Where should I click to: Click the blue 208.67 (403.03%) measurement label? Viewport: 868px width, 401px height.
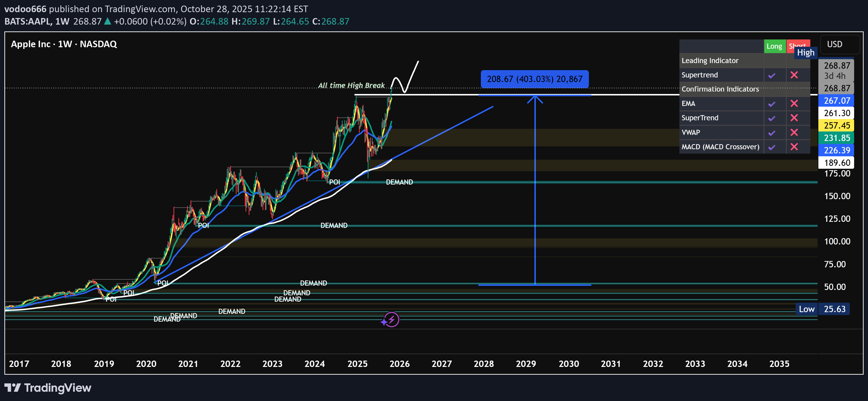pyautogui.click(x=534, y=79)
